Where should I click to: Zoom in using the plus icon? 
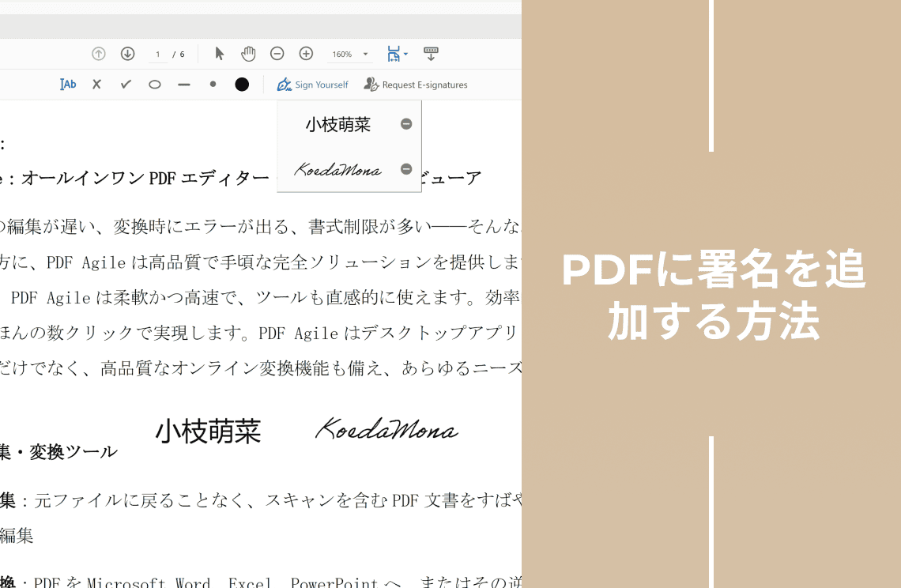305,53
